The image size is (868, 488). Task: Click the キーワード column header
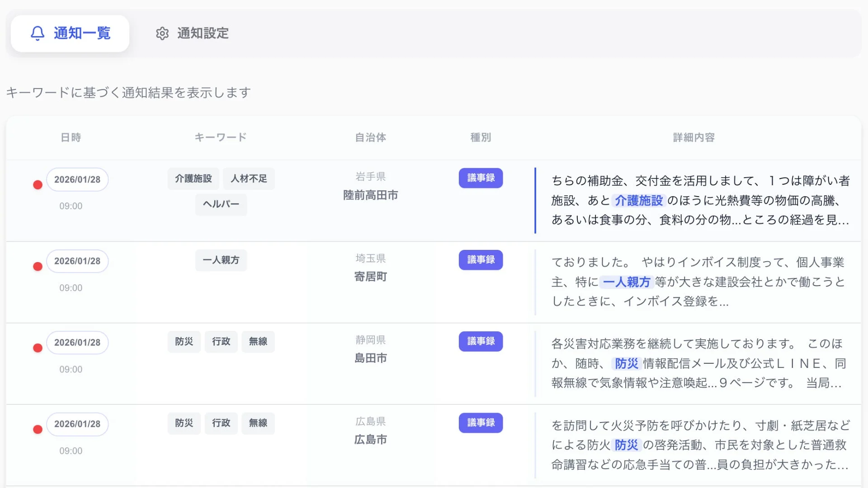pyautogui.click(x=220, y=137)
